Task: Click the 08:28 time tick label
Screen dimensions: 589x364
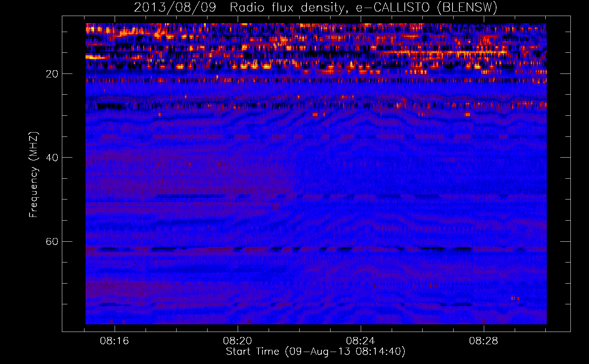Action: coord(483,341)
